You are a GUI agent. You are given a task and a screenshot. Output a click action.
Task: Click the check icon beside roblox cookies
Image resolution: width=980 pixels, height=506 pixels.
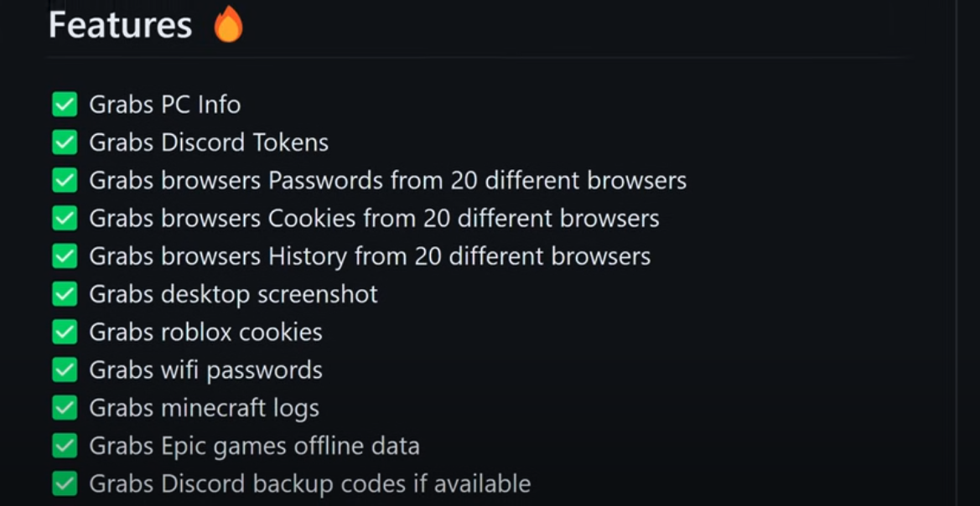[x=65, y=332]
